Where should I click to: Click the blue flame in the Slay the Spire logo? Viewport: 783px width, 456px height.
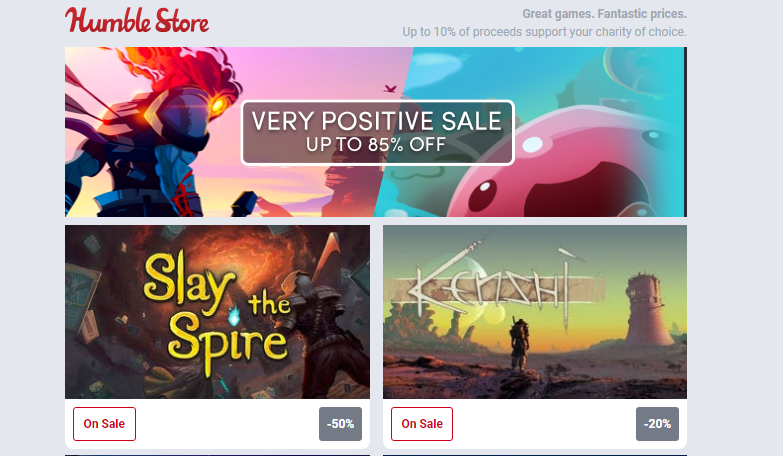coord(233,315)
